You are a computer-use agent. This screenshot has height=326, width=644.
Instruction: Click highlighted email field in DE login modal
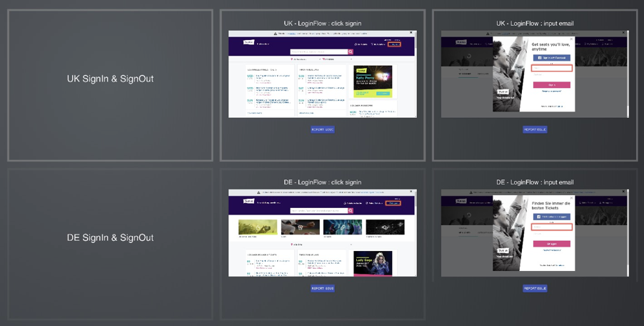pyautogui.click(x=552, y=227)
